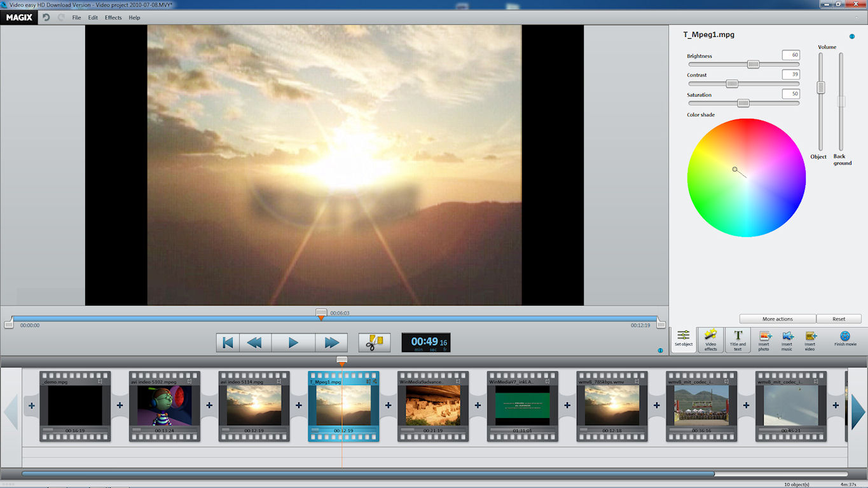The height and width of the screenshot is (488, 868).
Task: Select the Set object tool
Action: tap(684, 339)
